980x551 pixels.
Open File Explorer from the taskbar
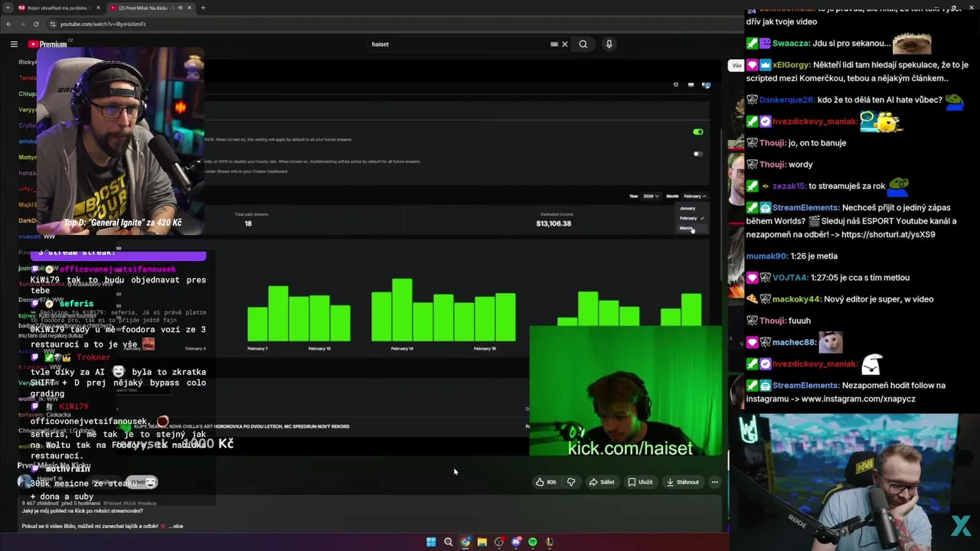click(x=482, y=542)
